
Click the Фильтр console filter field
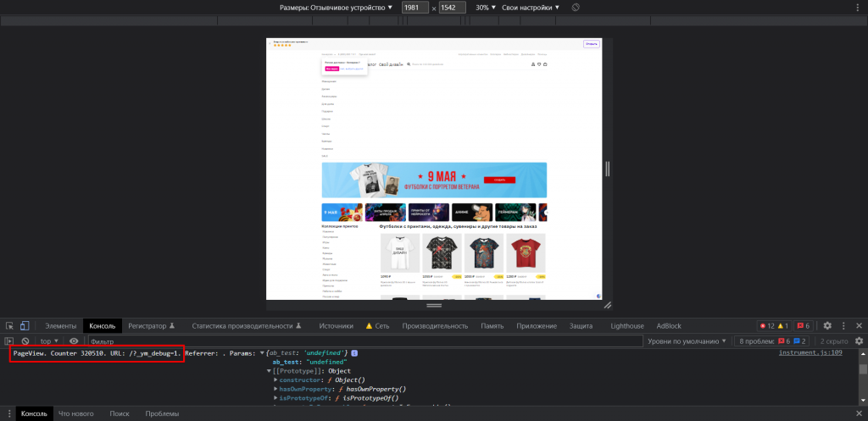(x=365, y=341)
